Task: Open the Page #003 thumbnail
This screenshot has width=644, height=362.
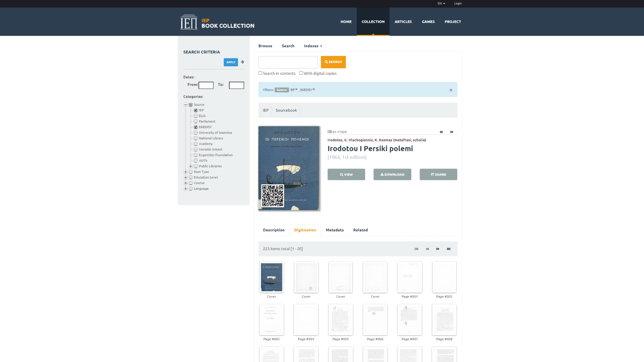Action: point(271,320)
